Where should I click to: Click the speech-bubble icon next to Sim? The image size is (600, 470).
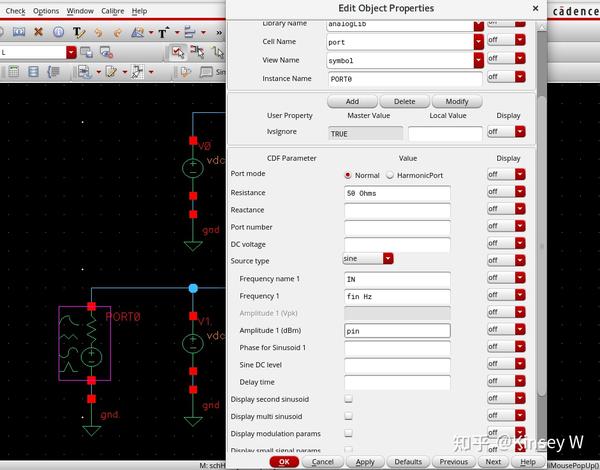206,72
